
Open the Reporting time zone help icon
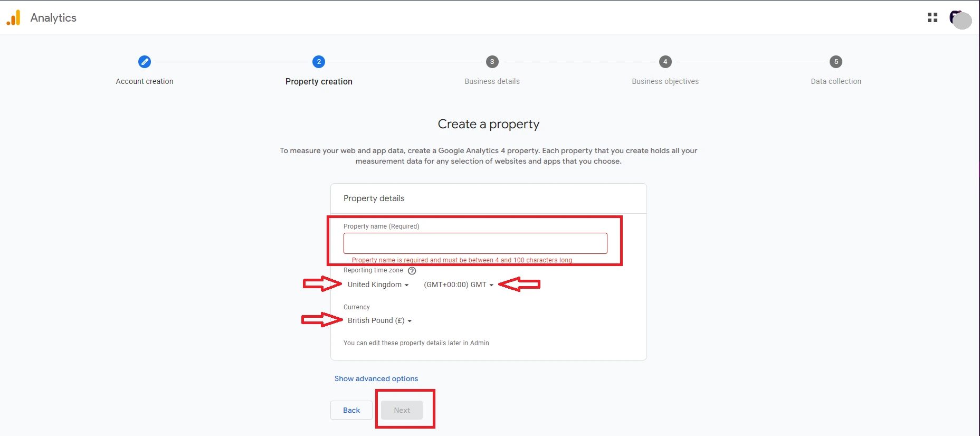pos(412,270)
